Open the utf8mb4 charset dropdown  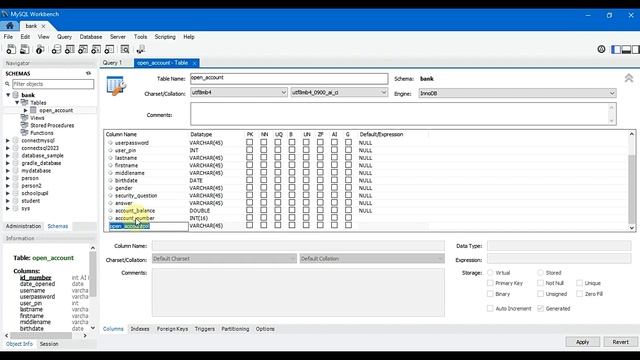point(239,93)
